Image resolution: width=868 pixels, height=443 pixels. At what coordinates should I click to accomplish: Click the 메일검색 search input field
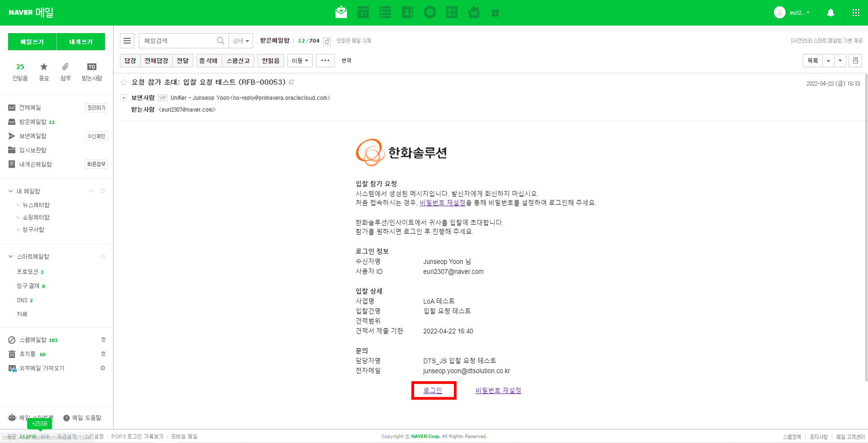point(179,41)
